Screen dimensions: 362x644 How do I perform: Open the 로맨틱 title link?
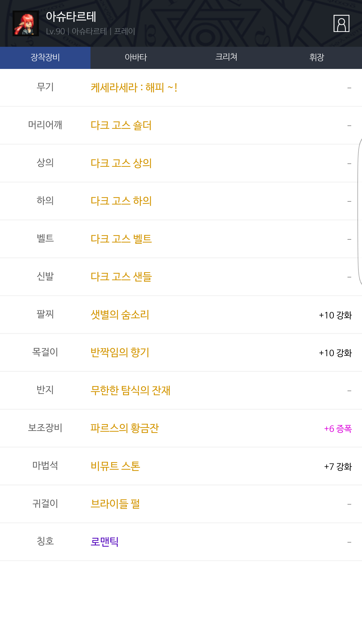coord(104,542)
